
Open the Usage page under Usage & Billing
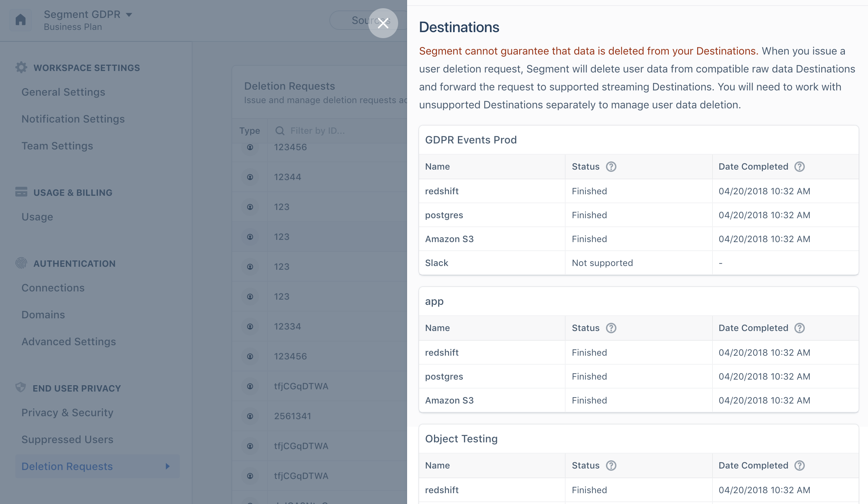coord(37,217)
